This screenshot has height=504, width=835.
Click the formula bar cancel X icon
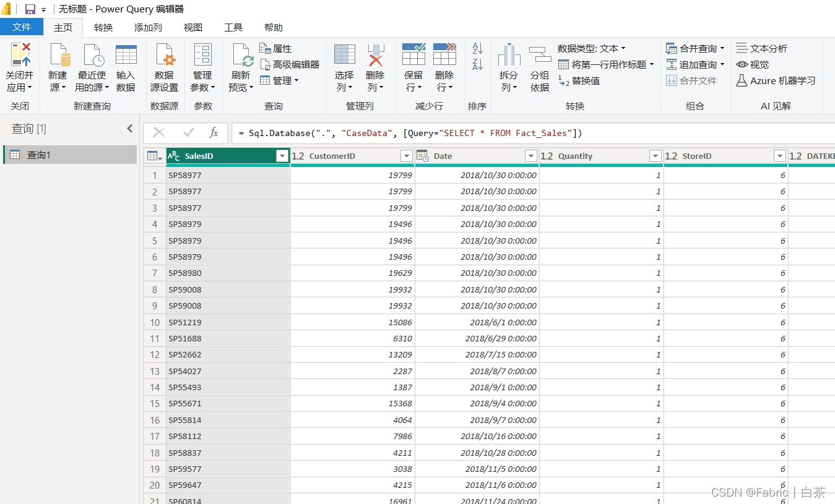158,132
